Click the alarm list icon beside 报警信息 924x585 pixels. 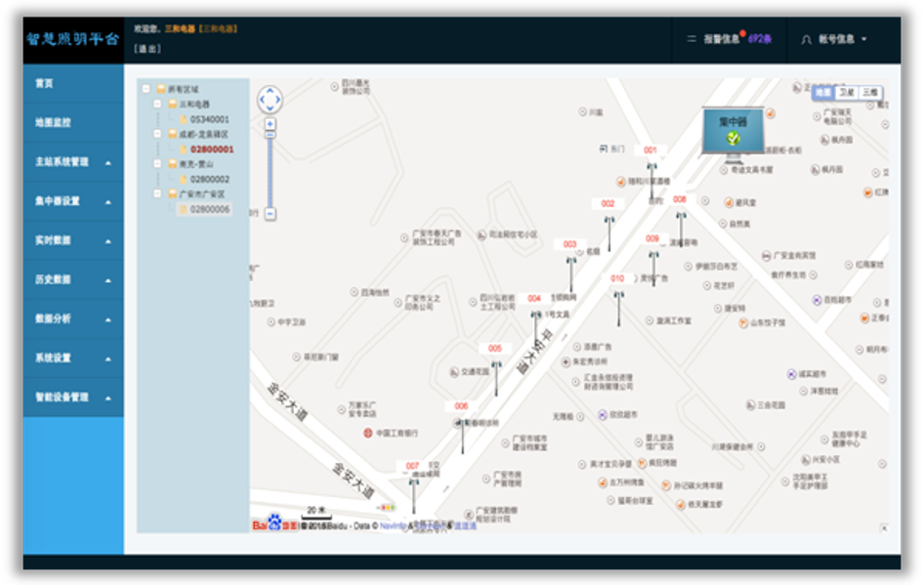(x=692, y=39)
